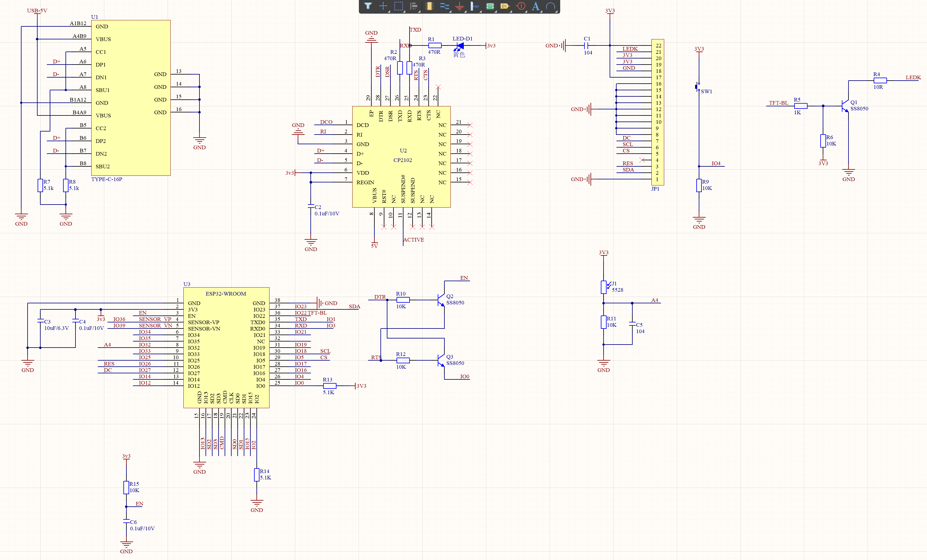Pick the Place Text String tool
This screenshot has height=560, width=927.
536,6
